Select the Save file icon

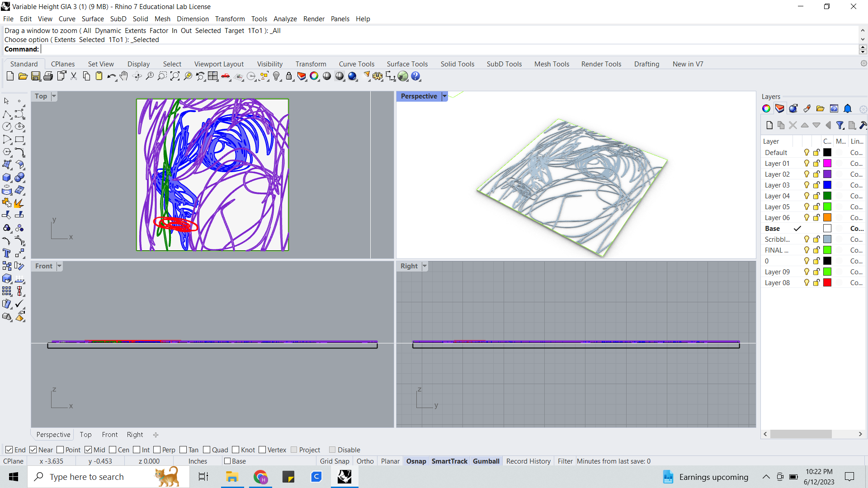coord(36,76)
